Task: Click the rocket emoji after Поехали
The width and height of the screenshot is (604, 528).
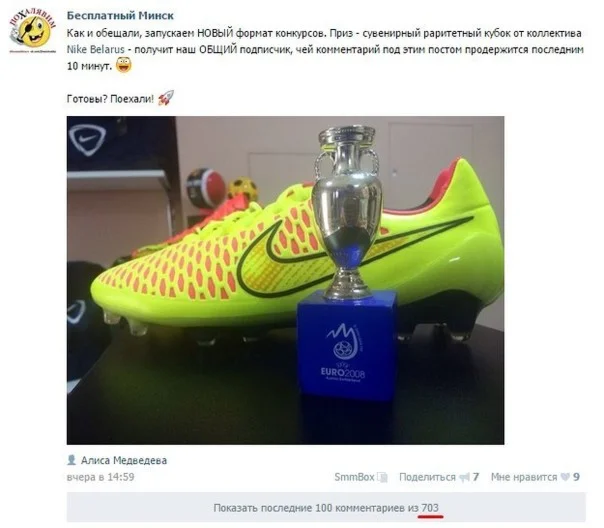Action: point(166,98)
